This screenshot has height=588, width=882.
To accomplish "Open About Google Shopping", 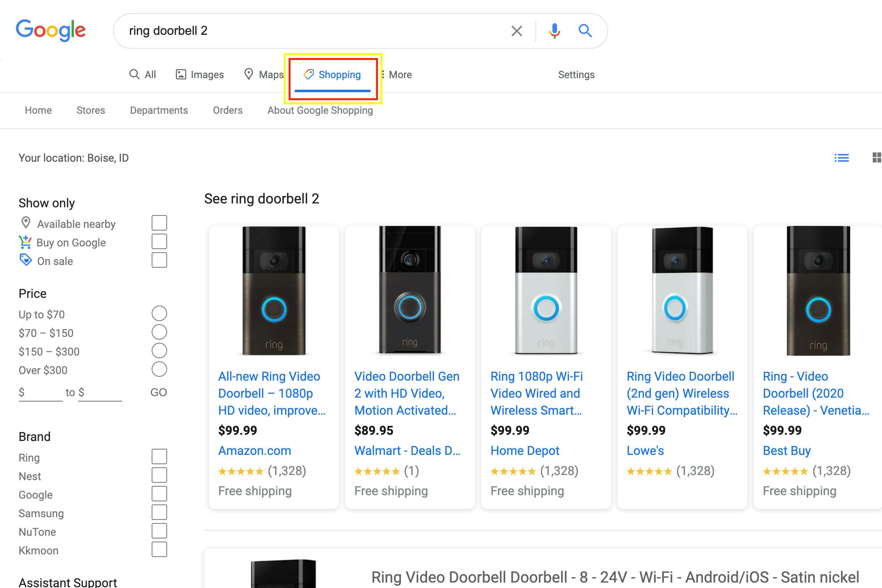I will 320,110.
